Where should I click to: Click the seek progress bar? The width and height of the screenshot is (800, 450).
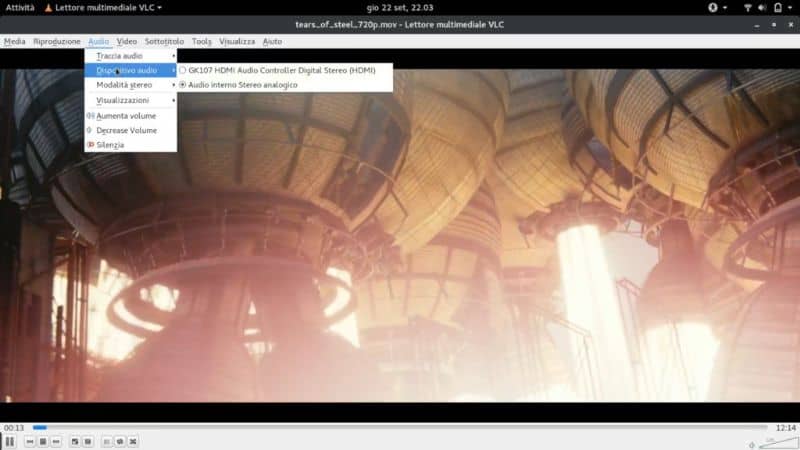pos(400,427)
